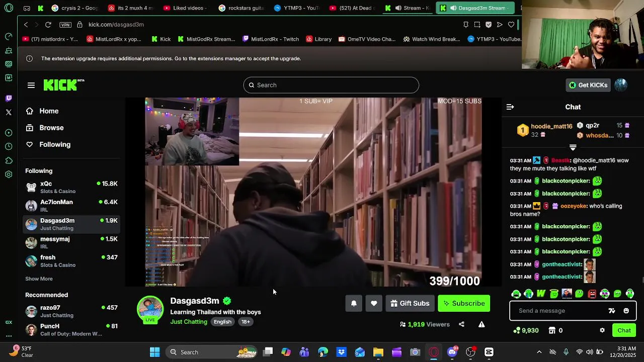Expand the gift leaderboard arrow
644x362 pixels.
(x=573, y=147)
